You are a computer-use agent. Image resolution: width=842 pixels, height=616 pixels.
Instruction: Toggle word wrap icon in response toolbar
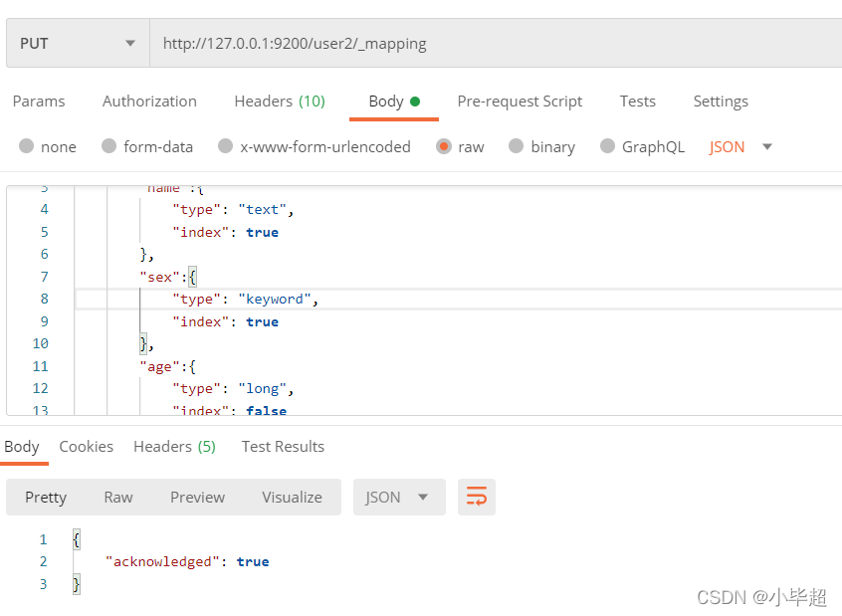[477, 497]
